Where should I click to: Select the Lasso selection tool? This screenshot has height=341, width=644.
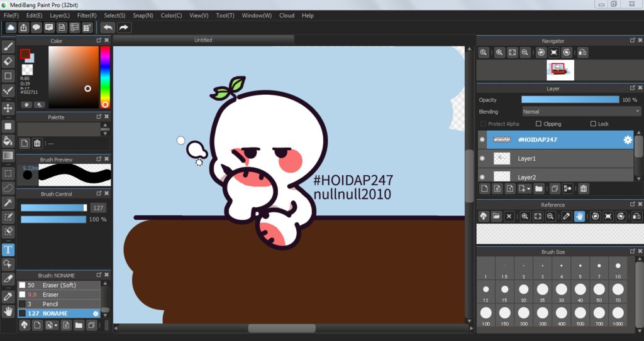[8, 188]
